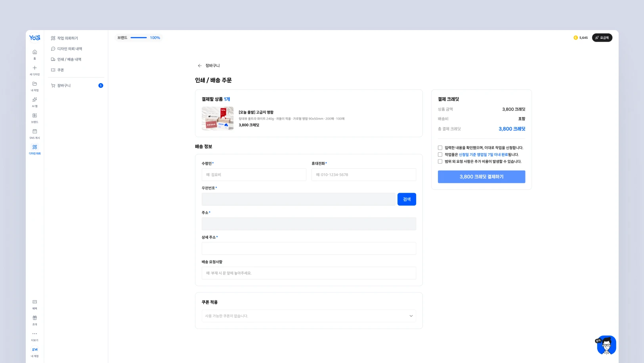Open 내 작업 folder icon

point(34,84)
